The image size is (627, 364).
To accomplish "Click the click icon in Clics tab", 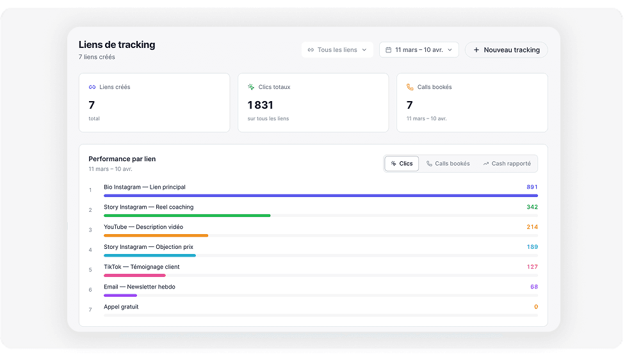I will click(393, 163).
